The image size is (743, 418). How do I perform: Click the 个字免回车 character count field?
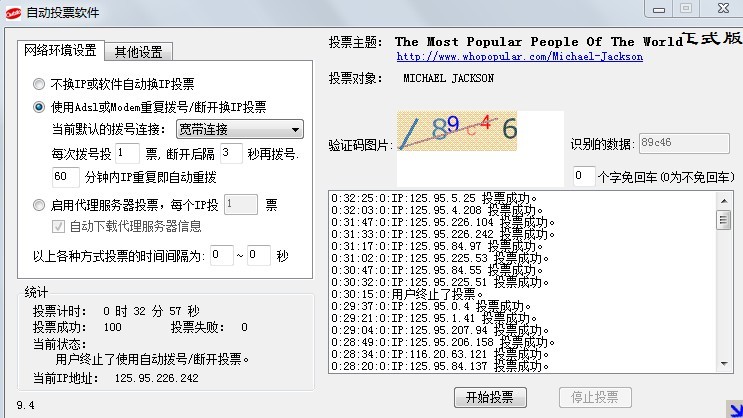coord(583,176)
